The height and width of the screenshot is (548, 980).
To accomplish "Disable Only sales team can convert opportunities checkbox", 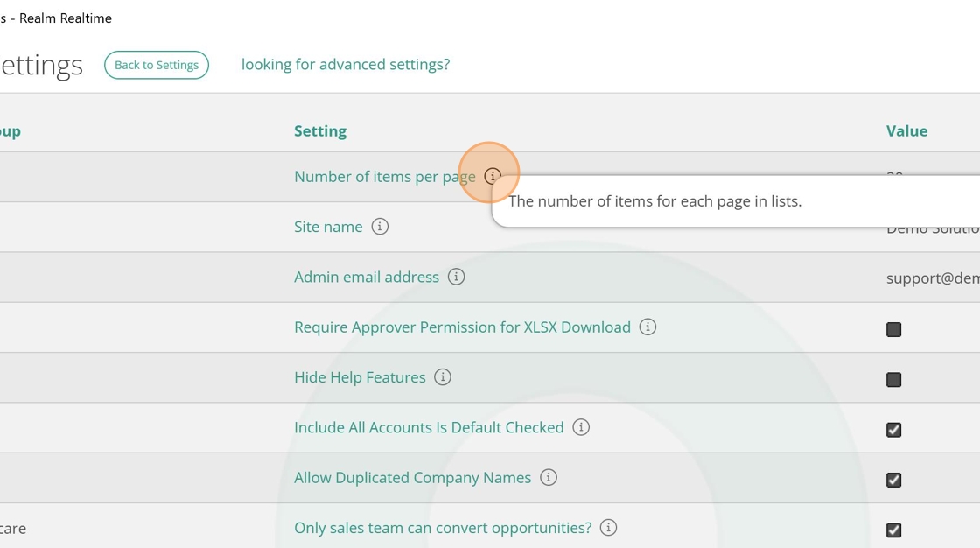I will click(893, 530).
